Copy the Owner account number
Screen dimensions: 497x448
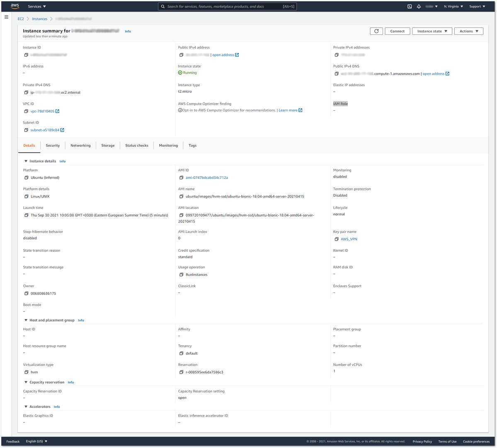coord(26,294)
